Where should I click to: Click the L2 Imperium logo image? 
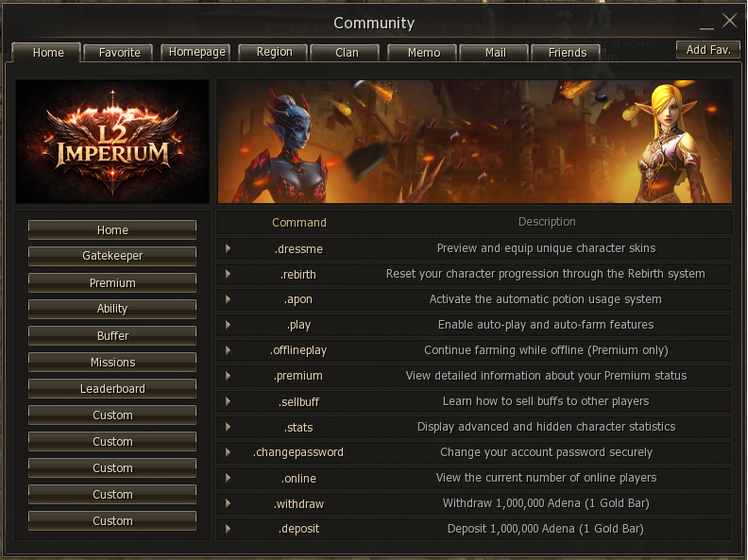pyautogui.click(x=112, y=142)
